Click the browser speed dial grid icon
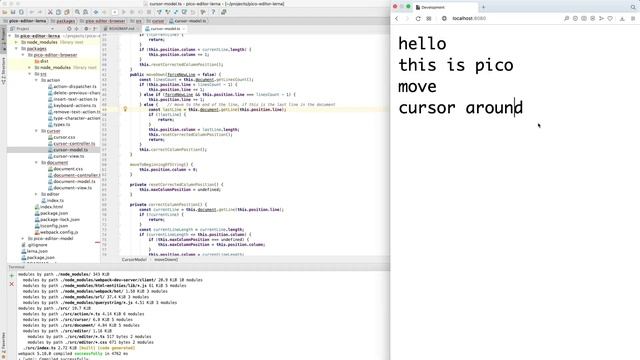The width and height of the screenshot is (640, 360). tap(429, 18)
